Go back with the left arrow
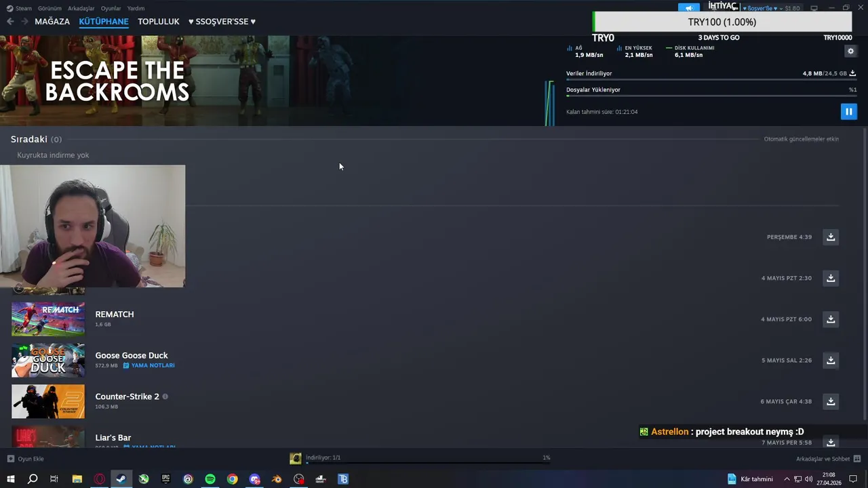 tap(10, 22)
